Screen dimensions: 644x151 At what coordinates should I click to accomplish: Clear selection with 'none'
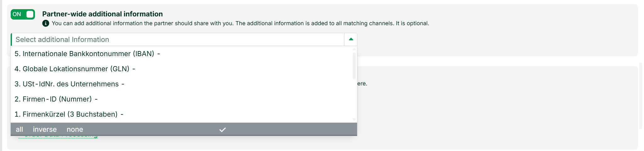click(x=75, y=130)
